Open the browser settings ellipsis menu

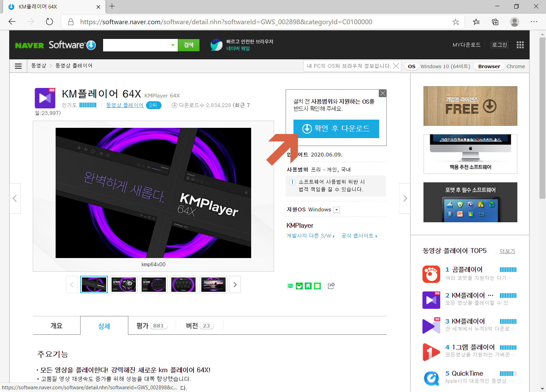(534, 22)
